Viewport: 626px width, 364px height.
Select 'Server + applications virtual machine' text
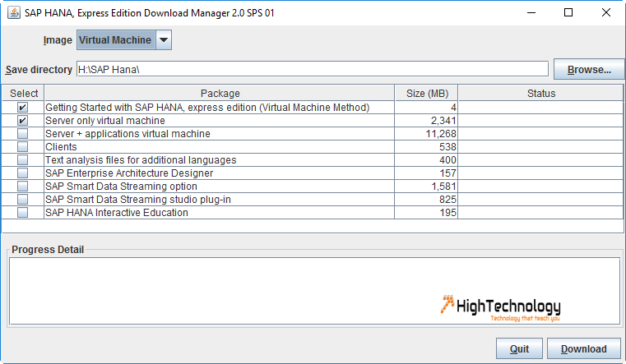128,134
